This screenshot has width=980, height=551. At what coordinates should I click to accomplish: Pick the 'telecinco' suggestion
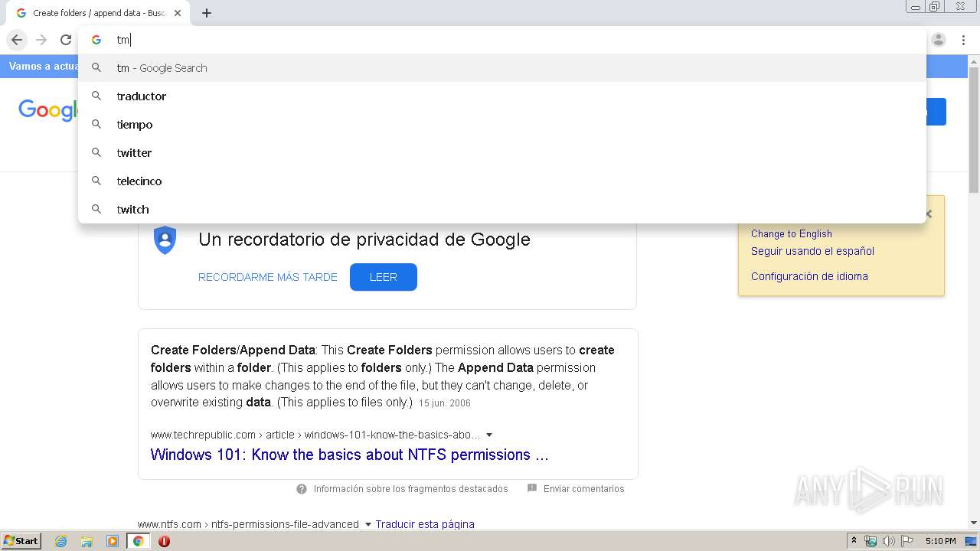502,181
